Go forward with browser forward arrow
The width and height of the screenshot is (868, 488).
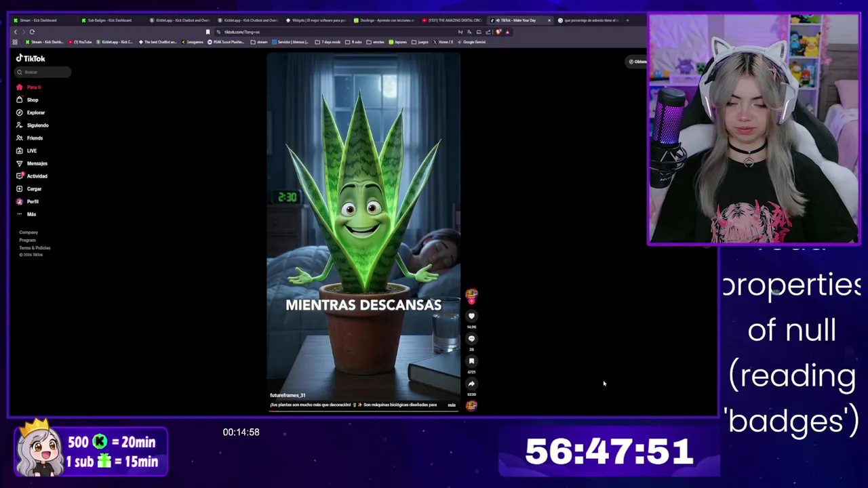click(x=24, y=32)
